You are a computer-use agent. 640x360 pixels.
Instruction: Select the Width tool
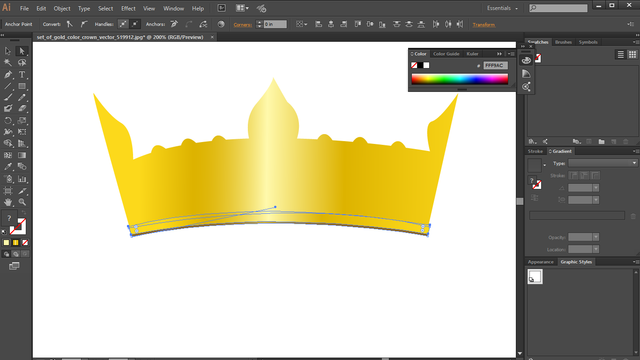pos(8,132)
